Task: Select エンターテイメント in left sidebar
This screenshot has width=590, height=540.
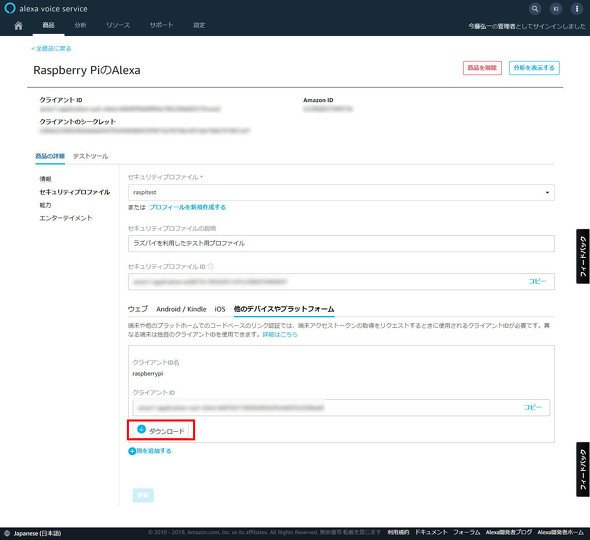Action: point(66,218)
